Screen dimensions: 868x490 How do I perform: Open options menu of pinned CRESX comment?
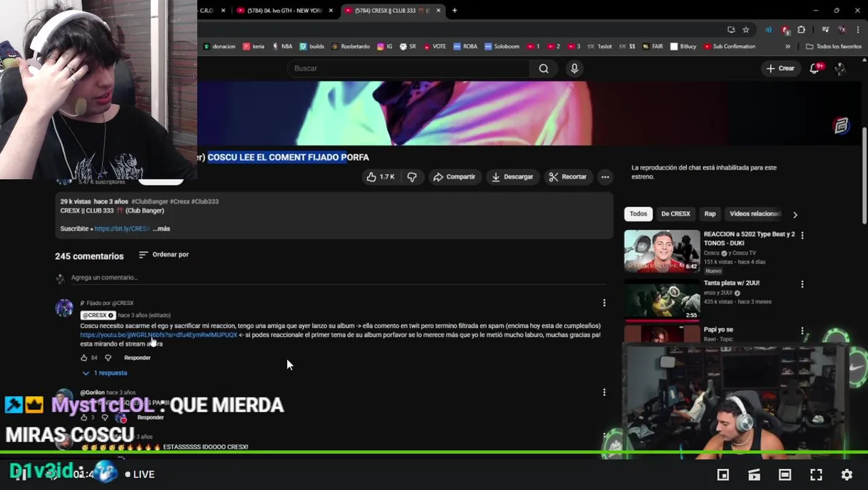604,303
